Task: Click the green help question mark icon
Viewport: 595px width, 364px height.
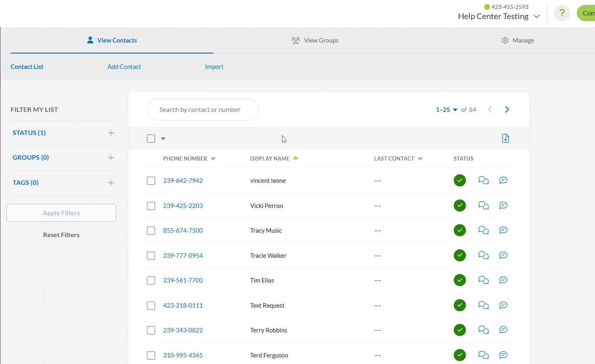Action: (562, 13)
